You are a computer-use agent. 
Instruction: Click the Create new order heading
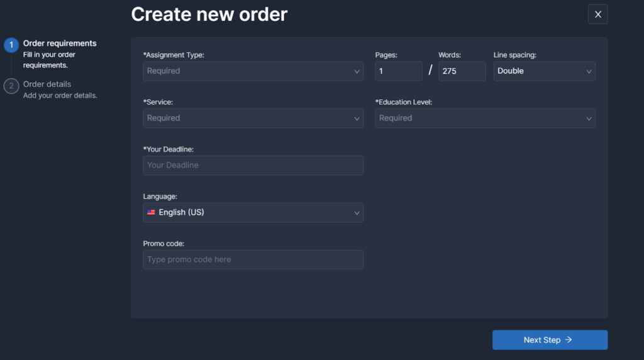(209, 14)
